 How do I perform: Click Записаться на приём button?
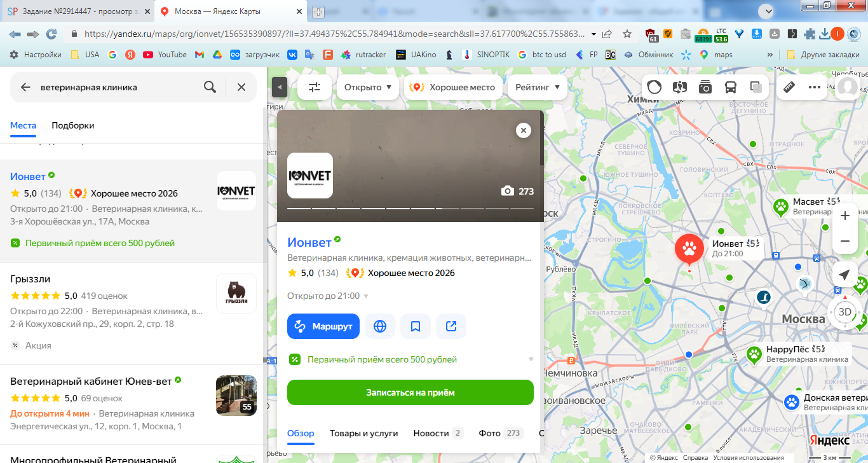410,392
